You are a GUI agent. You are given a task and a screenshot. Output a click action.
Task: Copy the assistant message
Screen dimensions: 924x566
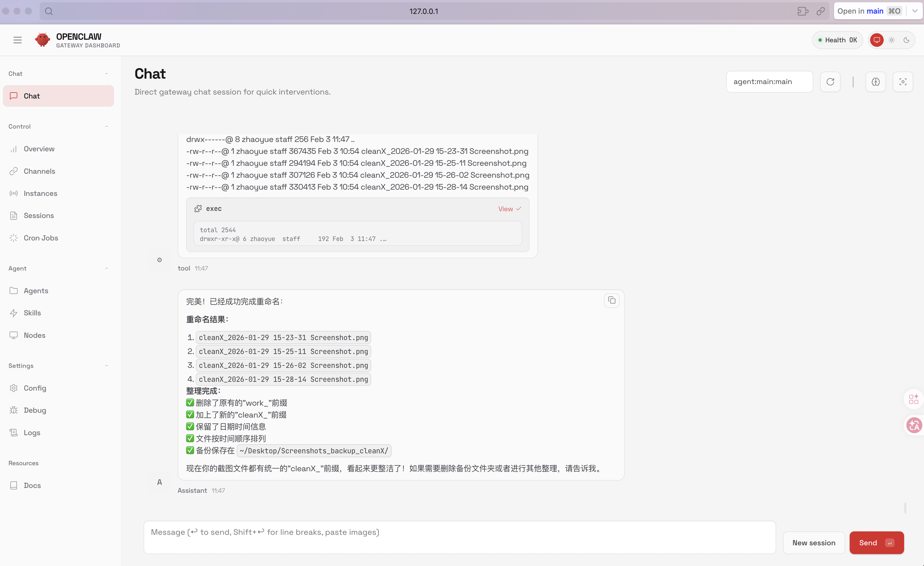click(x=611, y=300)
